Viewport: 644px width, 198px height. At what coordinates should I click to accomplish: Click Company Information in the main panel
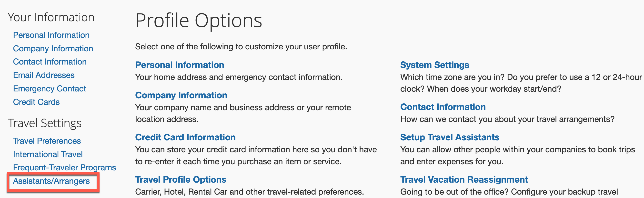tap(181, 95)
